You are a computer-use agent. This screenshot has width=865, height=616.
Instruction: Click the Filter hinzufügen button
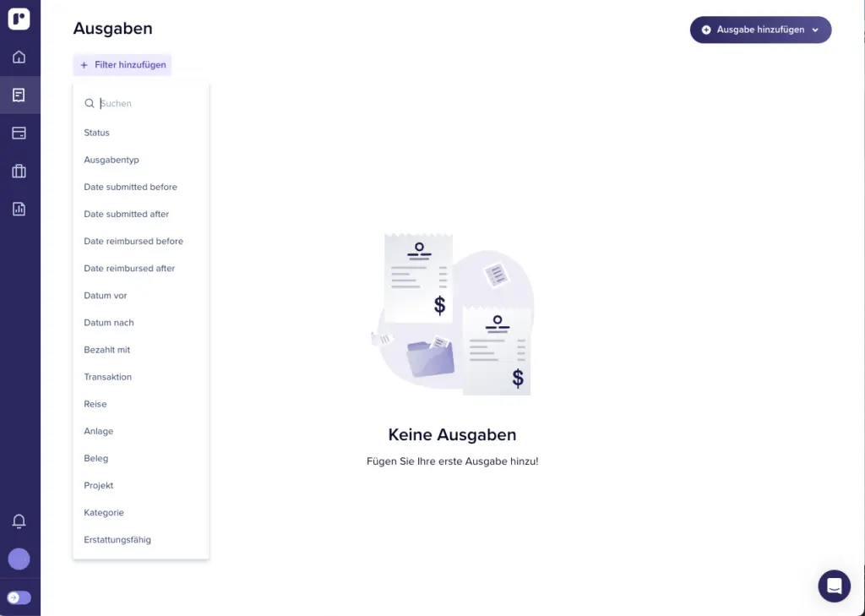[x=123, y=65]
